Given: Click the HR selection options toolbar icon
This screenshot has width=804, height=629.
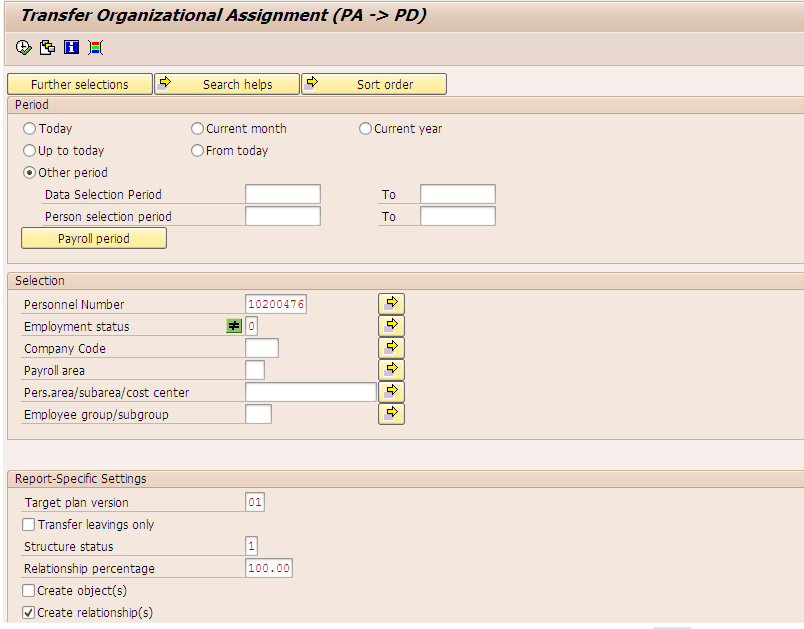Looking at the screenshot, I should point(93,47).
